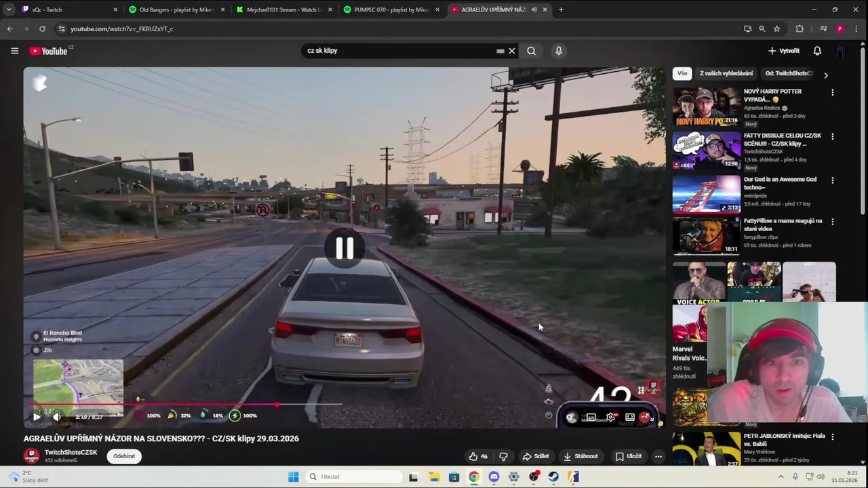Share the video via Sdílet
Image resolution: width=868 pixels, height=488 pixels.
point(536,456)
